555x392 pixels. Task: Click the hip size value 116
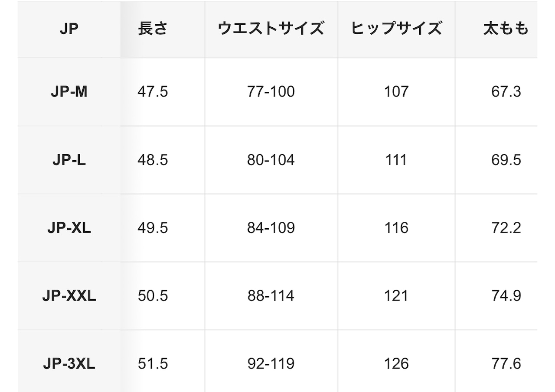pyautogui.click(x=396, y=228)
